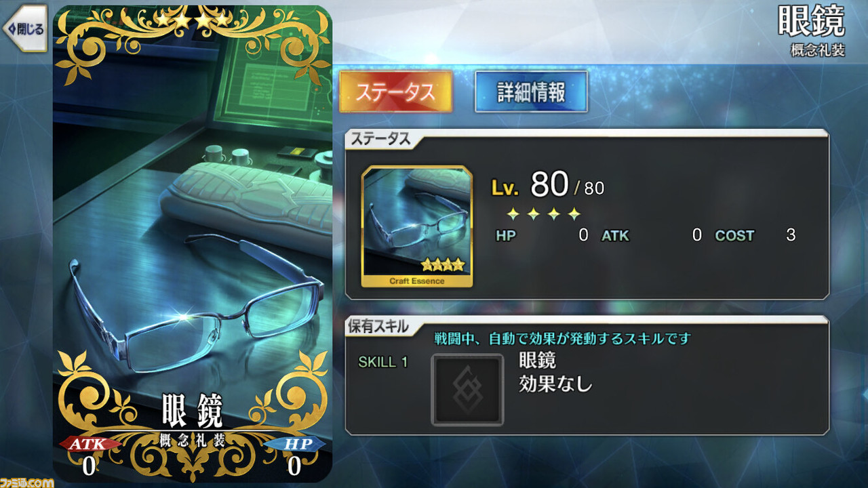The image size is (868, 488).
Task: Tap the blue HP badge on card
Action: click(x=294, y=445)
